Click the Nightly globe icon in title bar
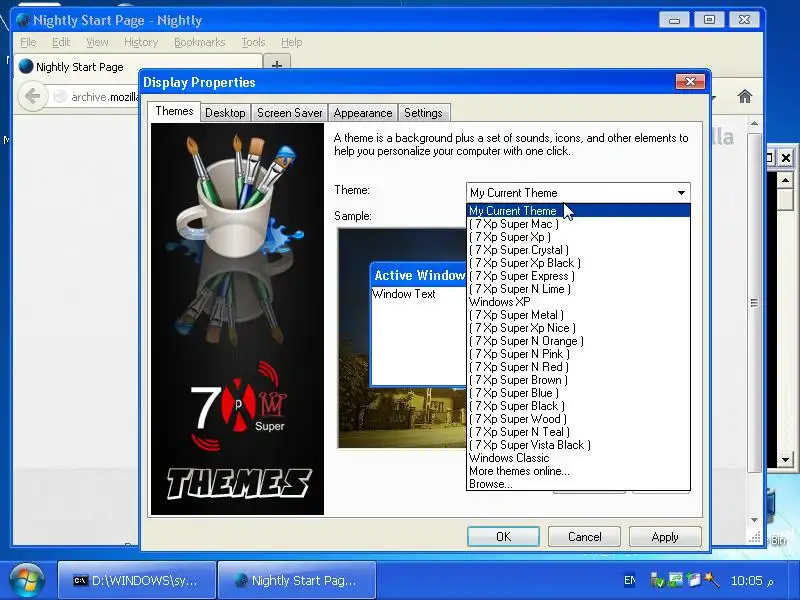The height and width of the screenshot is (600, 800). pos(23,20)
